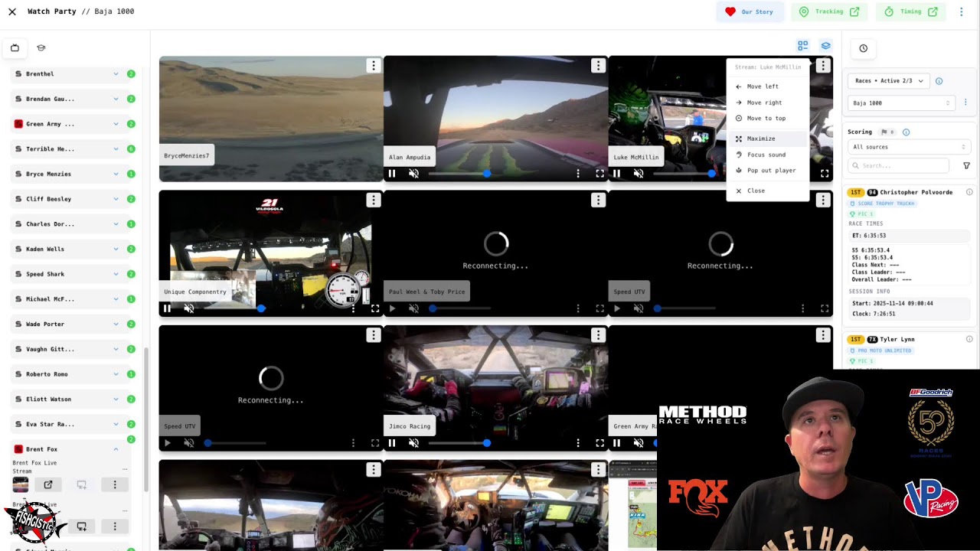Adjust volume slider on Jimco Racing stream
Image resolution: width=980 pixels, height=551 pixels.
point(459,443)
